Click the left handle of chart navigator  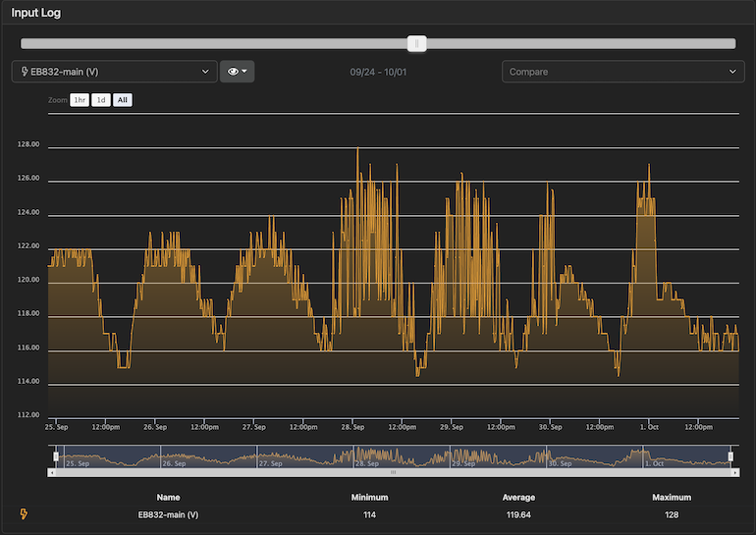[56, 455]
